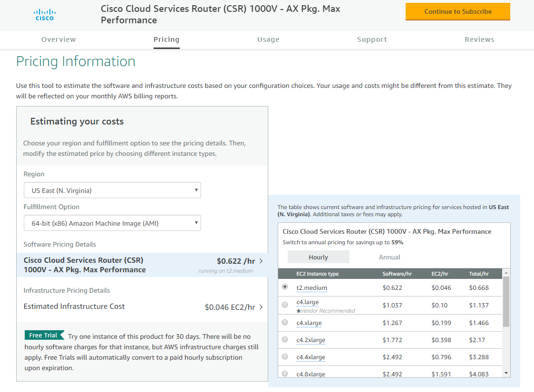This screenshot has height=392, width=534.
Task: Click the c4.4xlarge instance type link
Action: [x=311, y=357]
